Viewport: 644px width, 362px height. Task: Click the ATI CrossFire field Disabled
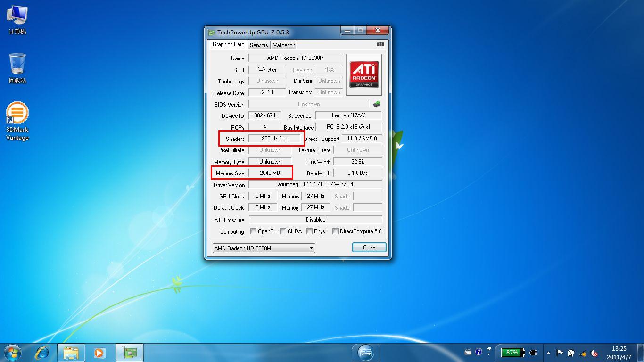click(315, 220)
